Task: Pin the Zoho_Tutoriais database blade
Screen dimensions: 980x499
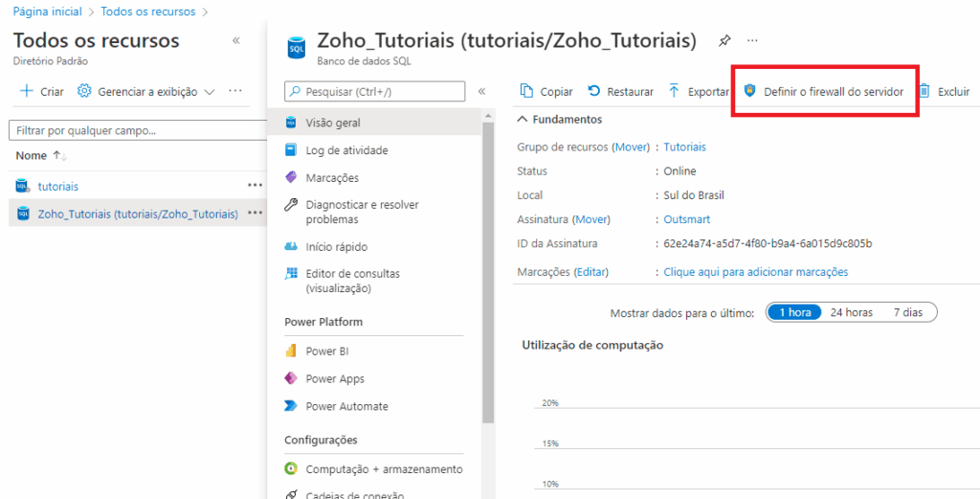Action: coord(724,40)
